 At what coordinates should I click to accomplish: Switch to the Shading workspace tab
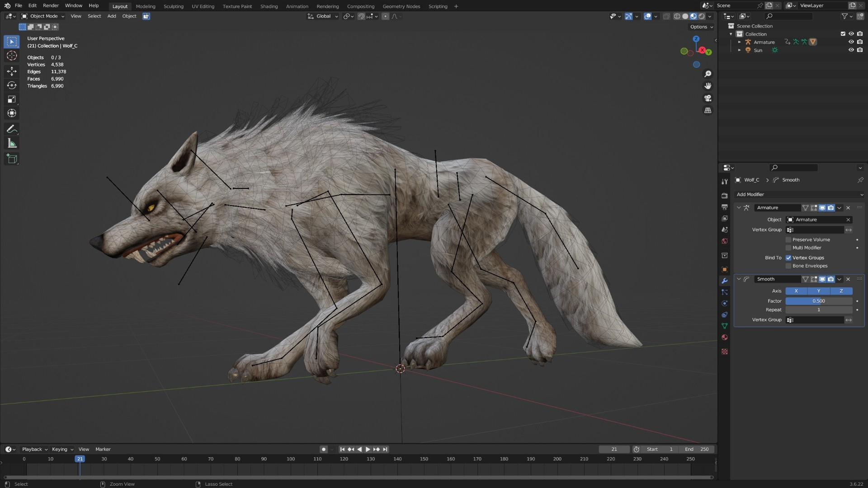(269, 6)
